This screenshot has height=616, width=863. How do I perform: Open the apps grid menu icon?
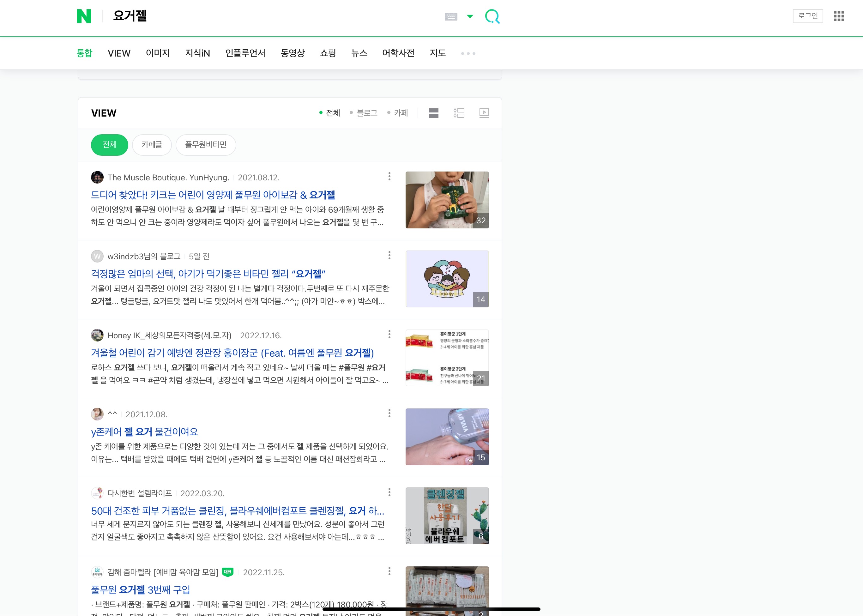coord(839,16)
